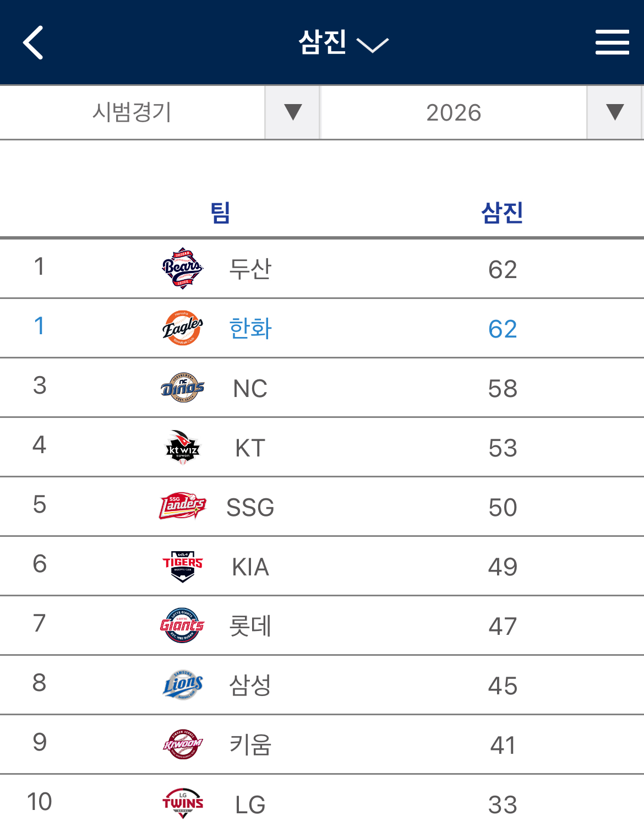Click the Samsung Lions team logo
This screenshot has width=644, height=832.
[x=183, y=685]
